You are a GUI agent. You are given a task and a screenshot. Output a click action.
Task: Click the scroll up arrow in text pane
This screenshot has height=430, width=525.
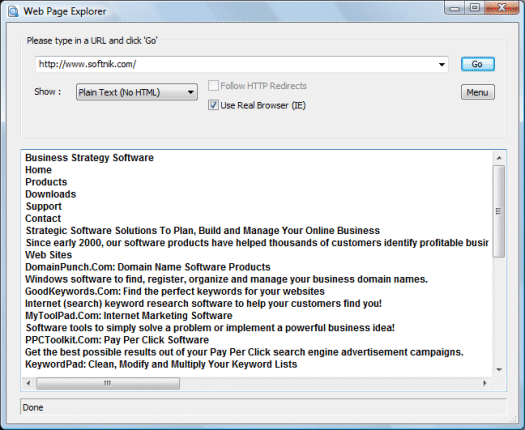pyautogui.click(x=499, y=158)
